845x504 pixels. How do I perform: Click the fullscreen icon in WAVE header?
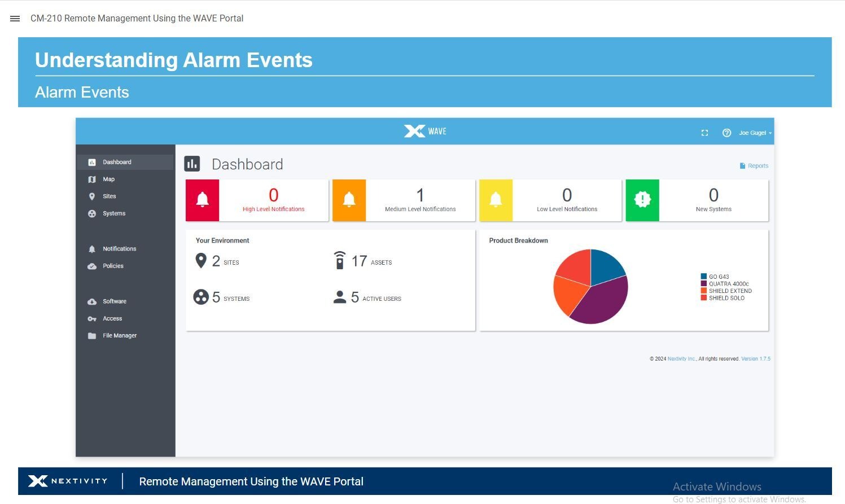coord(704,133)
